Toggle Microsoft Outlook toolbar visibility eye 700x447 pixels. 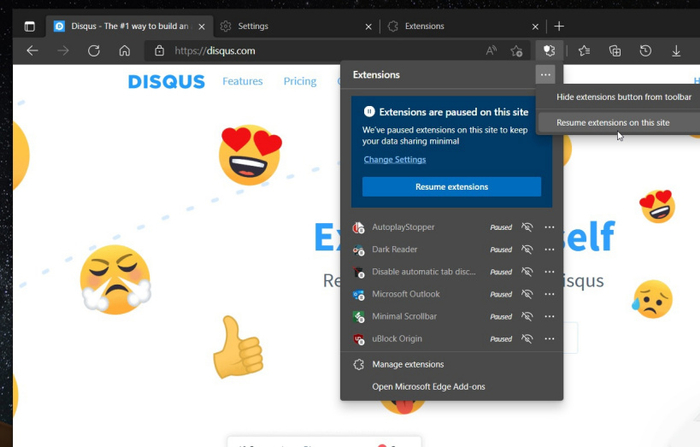(527, 294)
